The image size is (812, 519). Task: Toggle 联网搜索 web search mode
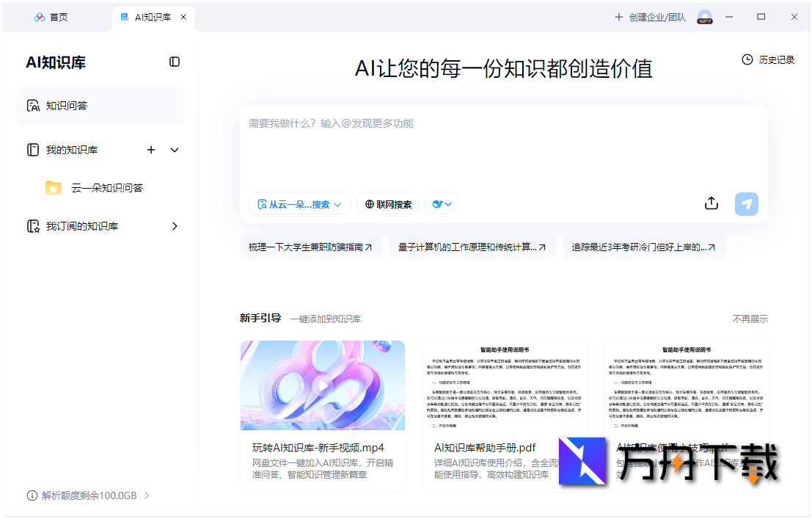[x=387, y=203]
